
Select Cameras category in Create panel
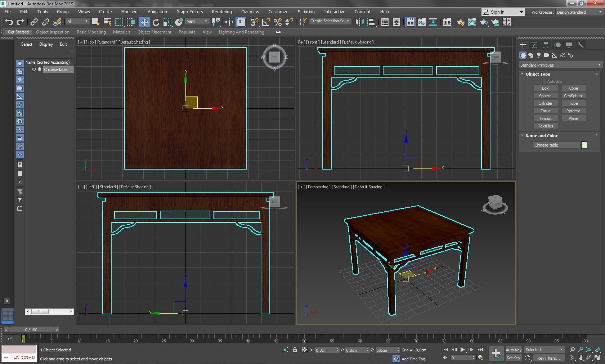click(x=547, y=55)
